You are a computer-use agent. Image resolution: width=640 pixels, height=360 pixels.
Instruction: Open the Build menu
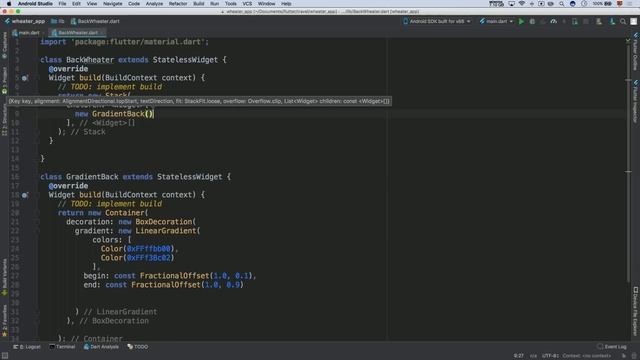(x=199, y=4)
